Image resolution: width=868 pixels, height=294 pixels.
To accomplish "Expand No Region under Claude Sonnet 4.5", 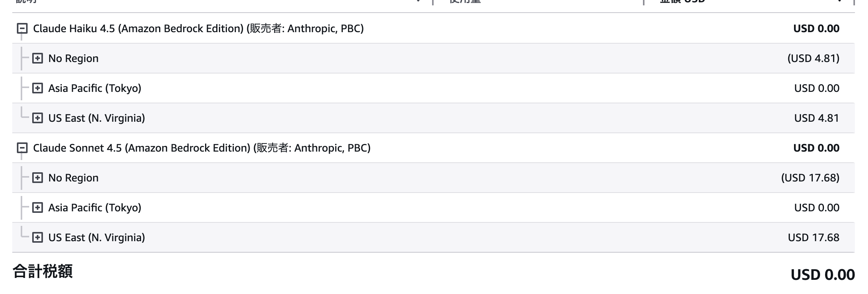I will (x=38, y=178).
